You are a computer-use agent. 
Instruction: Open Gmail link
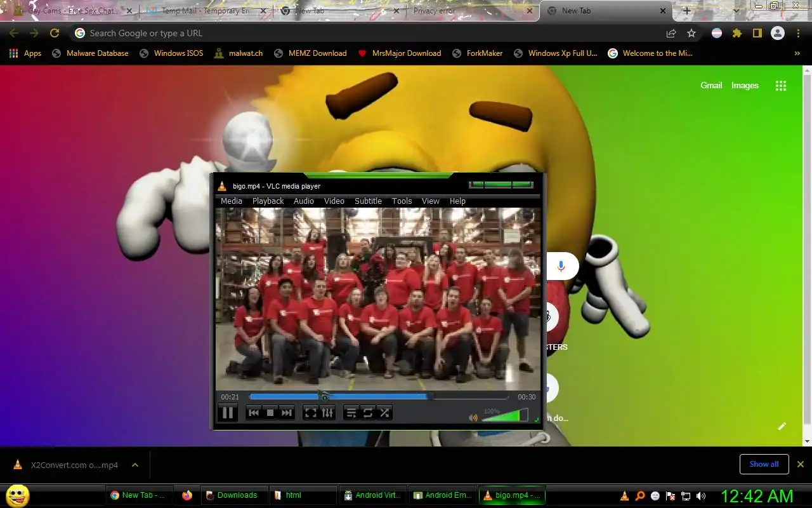tap(711, 85)
